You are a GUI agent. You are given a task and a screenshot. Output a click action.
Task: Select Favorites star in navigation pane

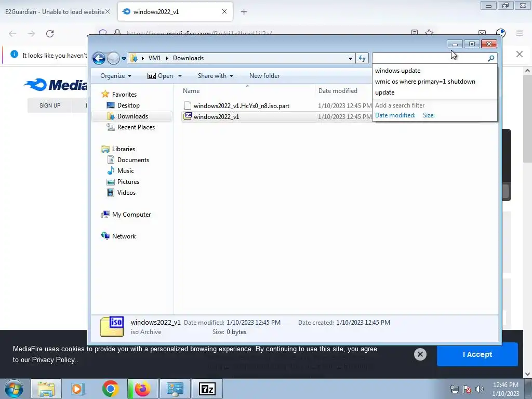pos(105,94)
